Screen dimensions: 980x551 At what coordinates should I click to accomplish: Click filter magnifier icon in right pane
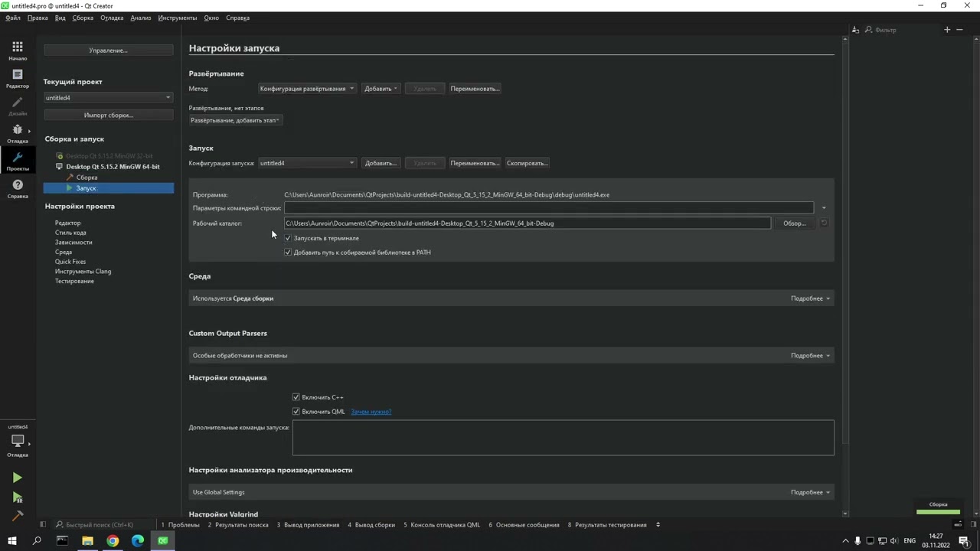click(868, 30)
